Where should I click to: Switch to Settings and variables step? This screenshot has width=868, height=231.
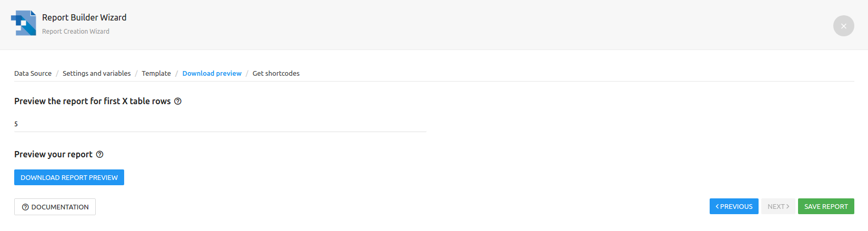pyautogui.click(x=97, y=73)
